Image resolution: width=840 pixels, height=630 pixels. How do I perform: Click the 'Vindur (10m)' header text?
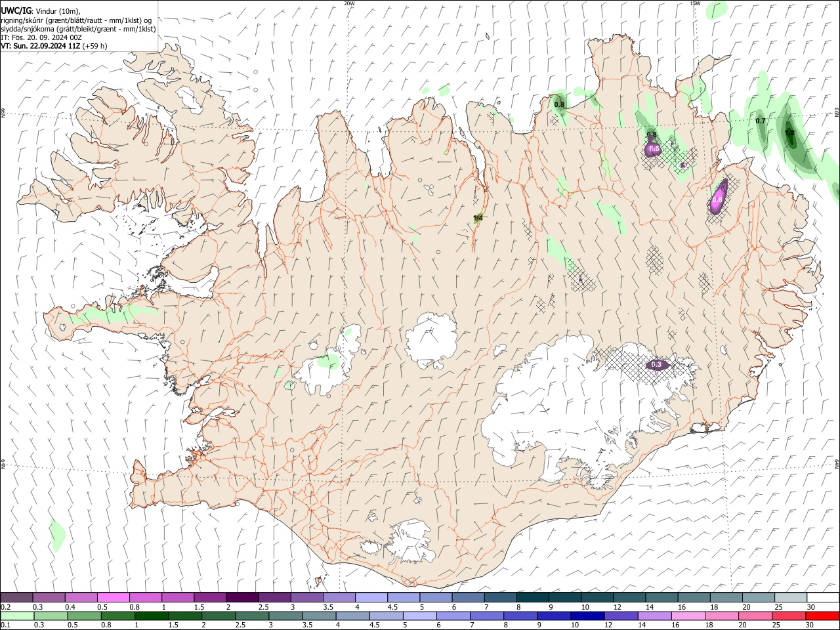[x=58, y=11]
